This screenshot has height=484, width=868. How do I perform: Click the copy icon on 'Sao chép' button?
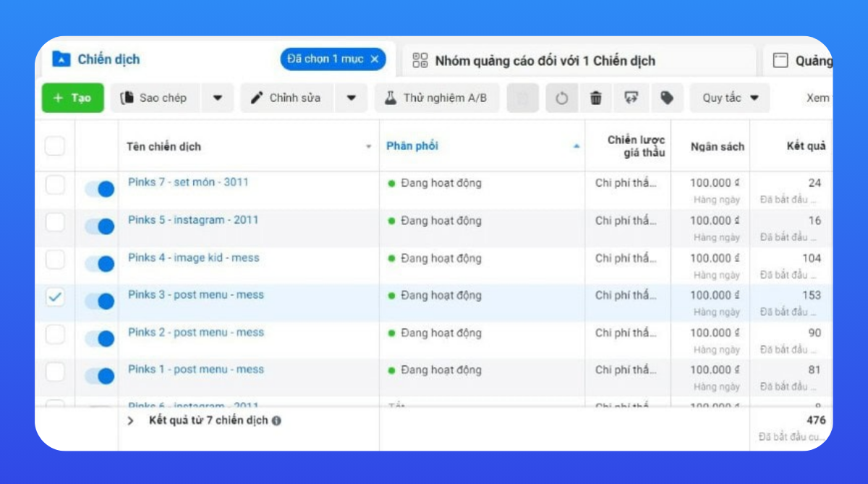coord(134,98)
